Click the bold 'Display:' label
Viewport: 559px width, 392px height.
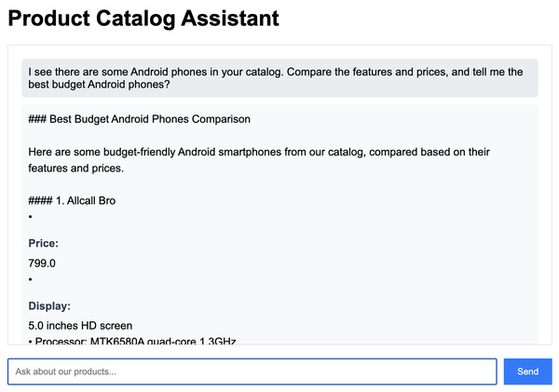(x=49, y=305)
